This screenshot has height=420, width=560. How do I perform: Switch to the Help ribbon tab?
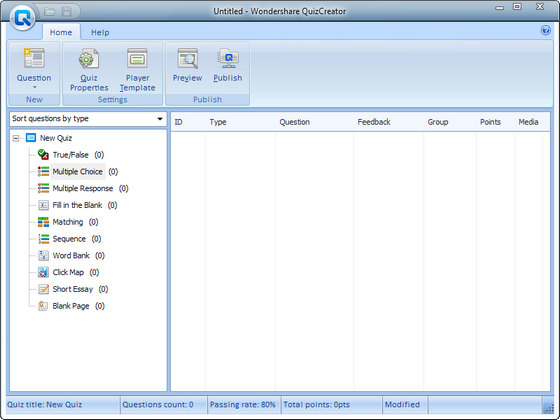pyautogui.click(x=100, y=32)
